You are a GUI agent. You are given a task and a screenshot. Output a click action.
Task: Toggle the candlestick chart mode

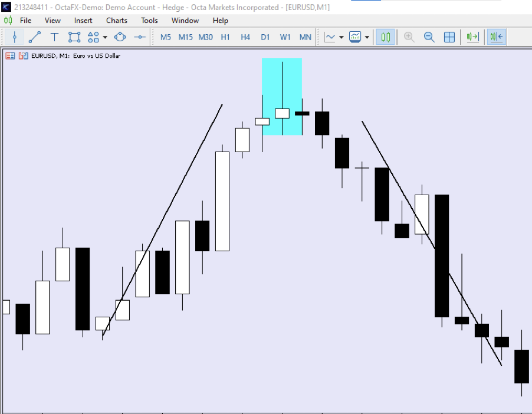pos(385,37)
